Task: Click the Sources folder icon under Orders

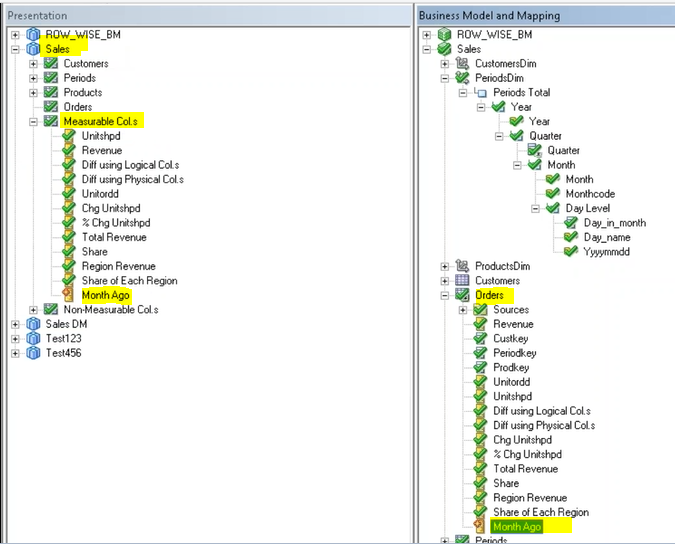Action: [480, 309]
